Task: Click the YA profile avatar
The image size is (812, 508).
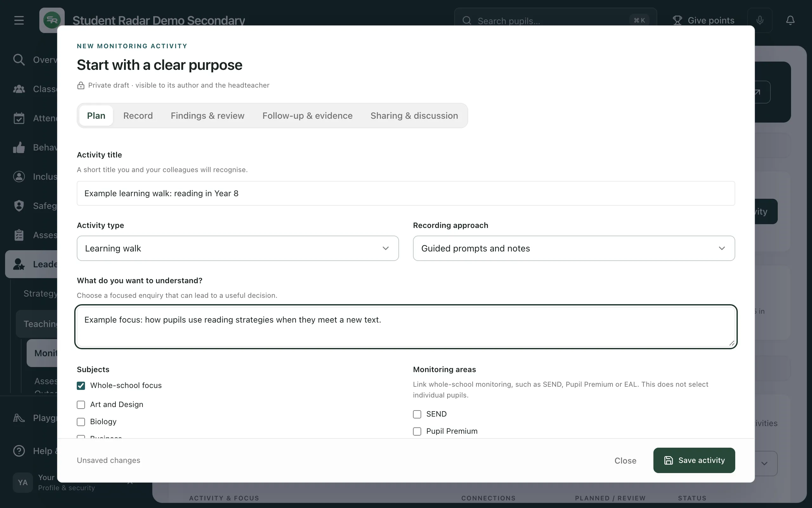Action: [x=23, y=483]
